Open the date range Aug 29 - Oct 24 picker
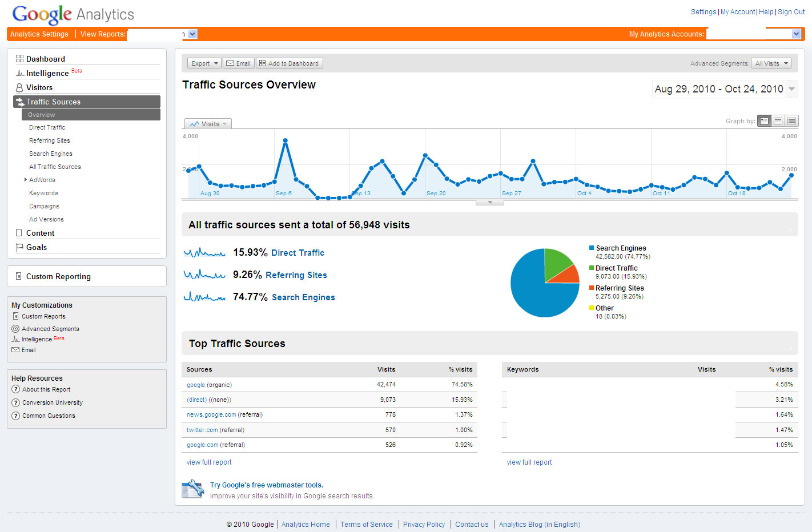 pyautogui.click(x=724, y=89)
